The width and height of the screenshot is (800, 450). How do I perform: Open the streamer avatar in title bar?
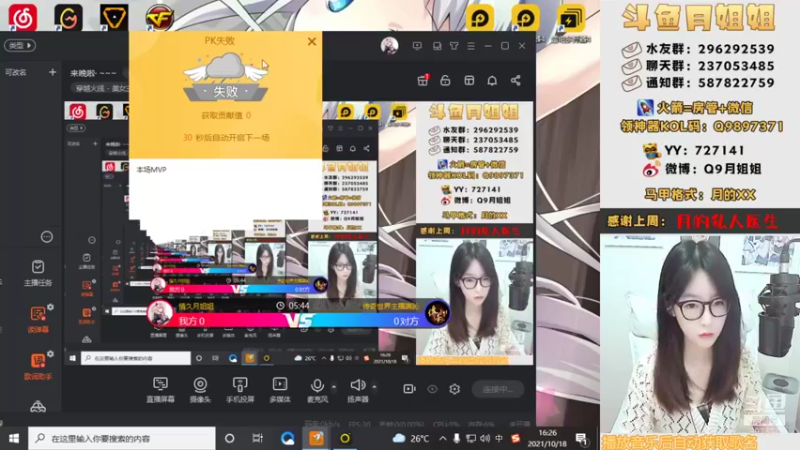pyautogui.click(x=389, y=45)
